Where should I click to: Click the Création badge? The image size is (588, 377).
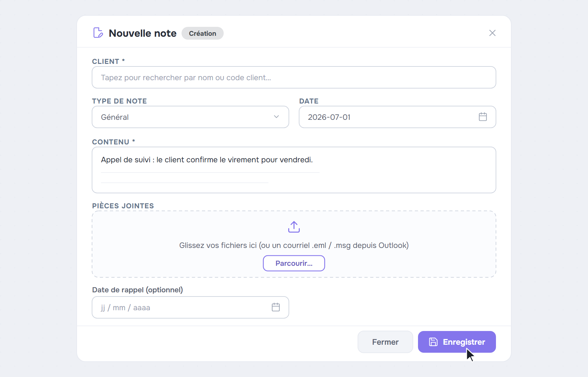(202, 33)
